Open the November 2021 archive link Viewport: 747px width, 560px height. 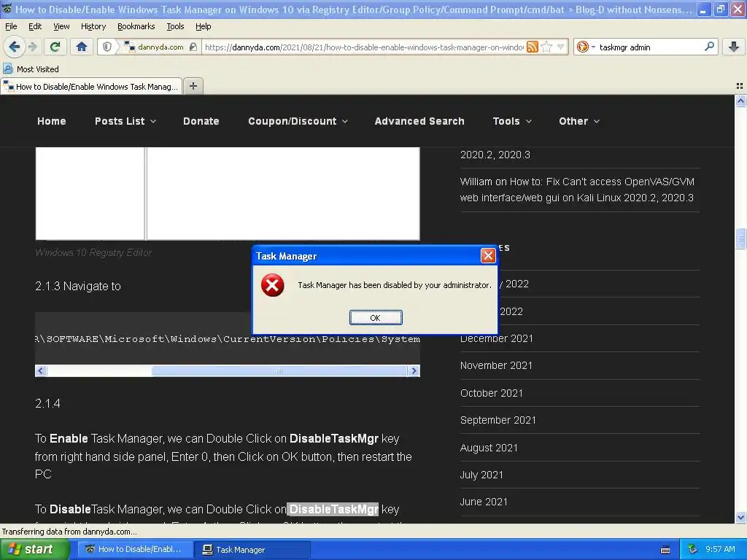pyautogui.click(x=496, y=365)
